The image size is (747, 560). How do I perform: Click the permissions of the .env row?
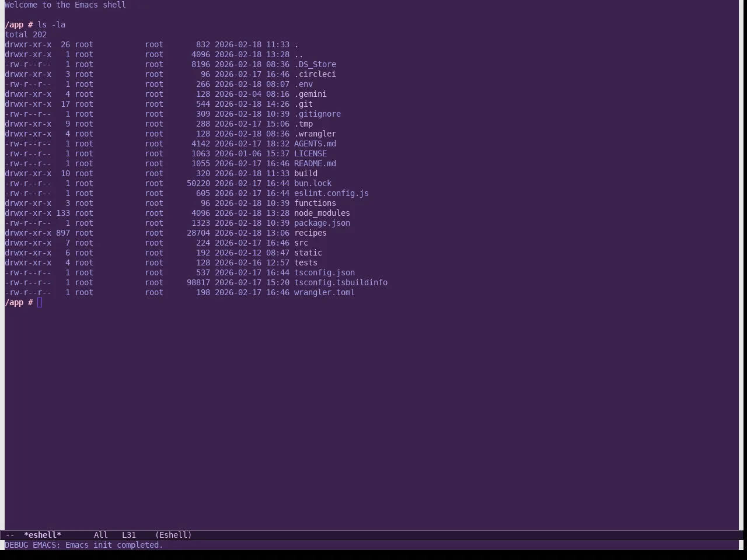click(28, 84)
